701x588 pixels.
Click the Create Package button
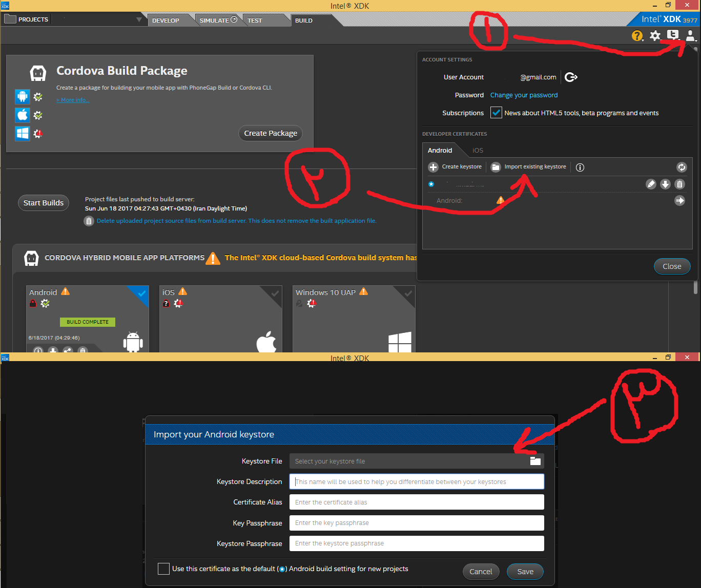tap(271, 133)
